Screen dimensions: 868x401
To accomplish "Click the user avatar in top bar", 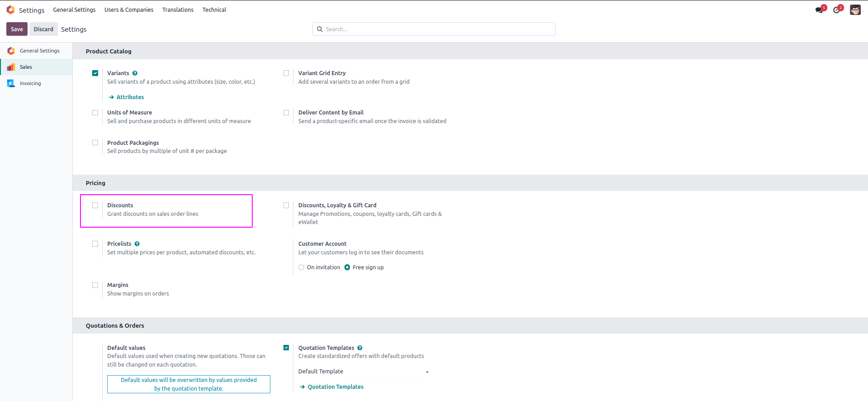I will tap(855, 10).
